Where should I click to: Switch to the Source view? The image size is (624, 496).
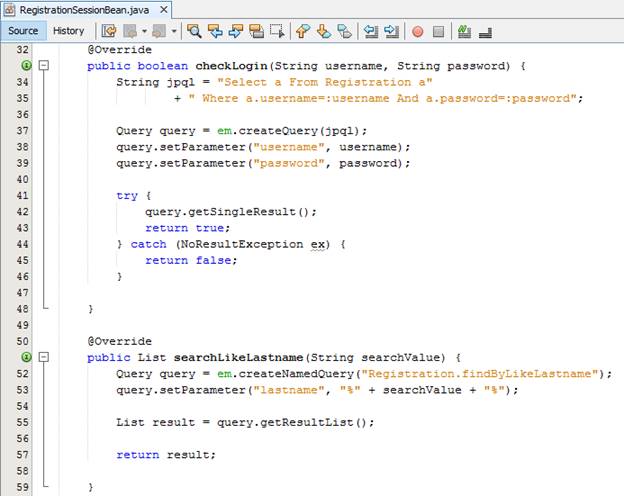point(23,31)
